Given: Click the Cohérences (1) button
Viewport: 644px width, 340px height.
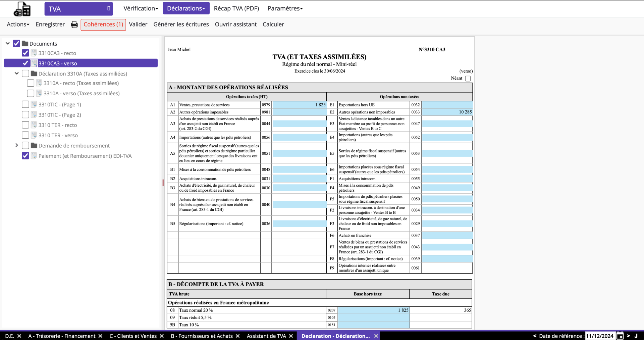Looking at the screenshot, I should (103, 25).
